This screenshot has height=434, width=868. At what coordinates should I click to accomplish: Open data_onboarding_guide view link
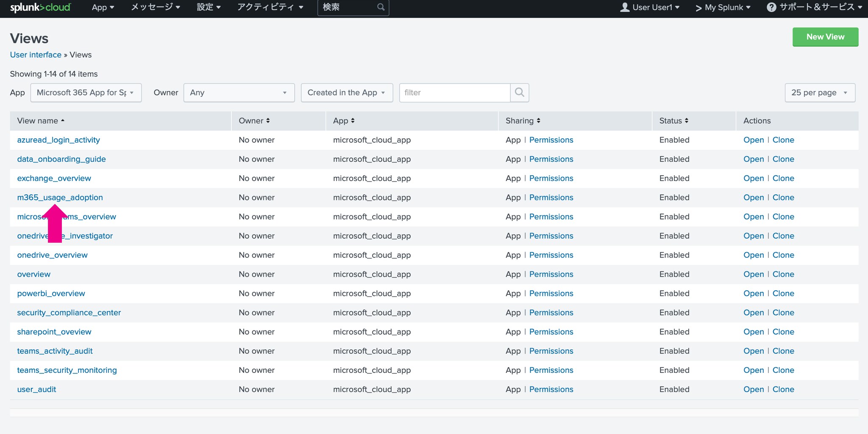pyautogui.click(x=61, y=159)
